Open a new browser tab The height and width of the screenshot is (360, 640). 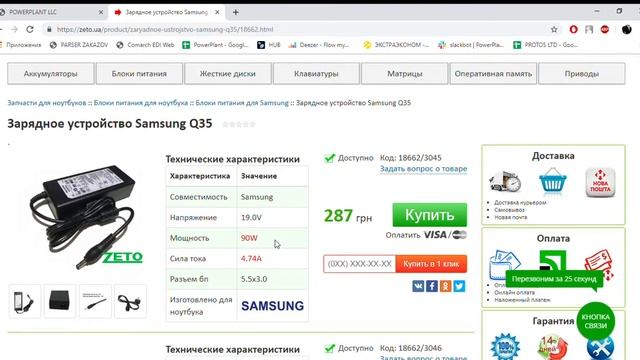(x=236, y=12)
